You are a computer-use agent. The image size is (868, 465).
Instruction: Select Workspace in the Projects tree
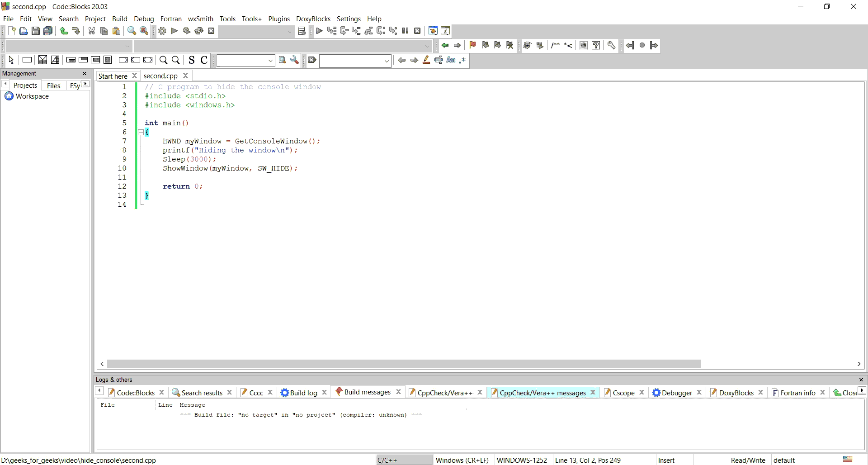coord(32,96)
